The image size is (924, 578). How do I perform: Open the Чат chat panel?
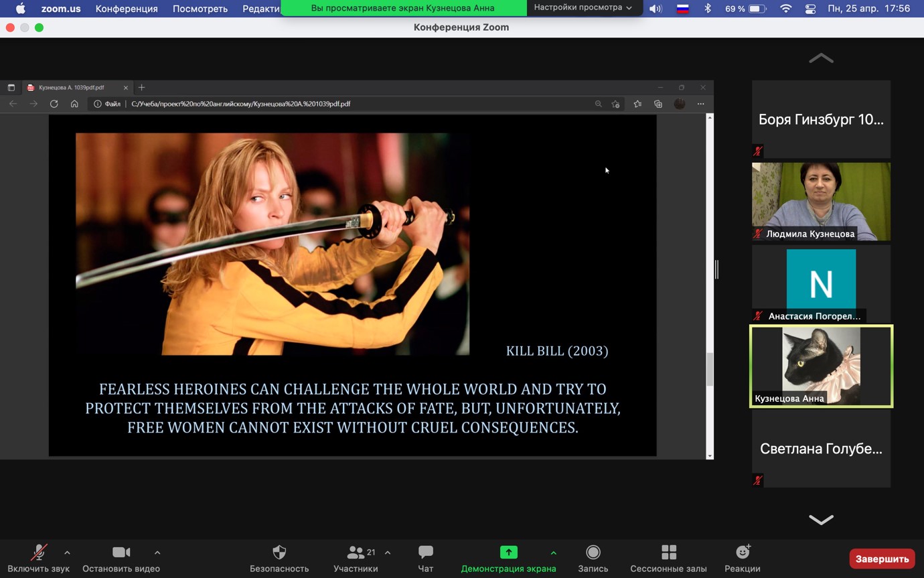pyautogui.click(x=425, y=559)
